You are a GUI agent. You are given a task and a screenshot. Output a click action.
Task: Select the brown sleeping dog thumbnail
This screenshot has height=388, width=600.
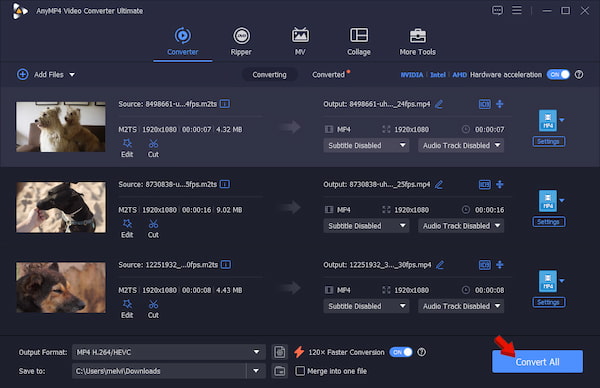61,287
